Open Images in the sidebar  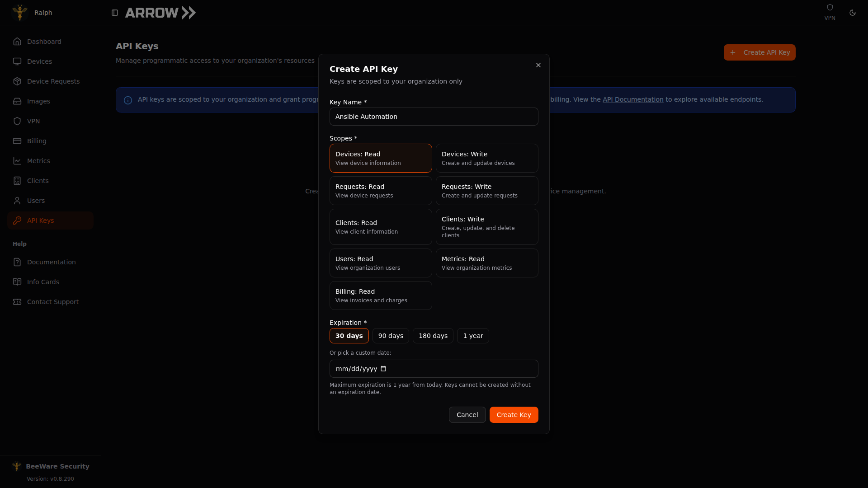[50, 101]
